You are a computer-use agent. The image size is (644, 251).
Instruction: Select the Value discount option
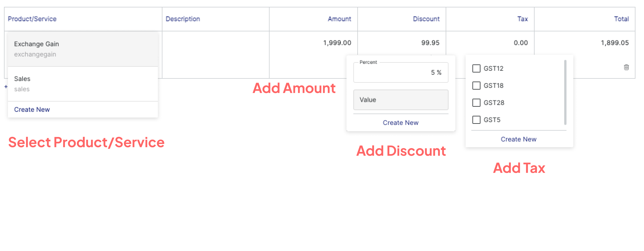click(x=401, y=100)
